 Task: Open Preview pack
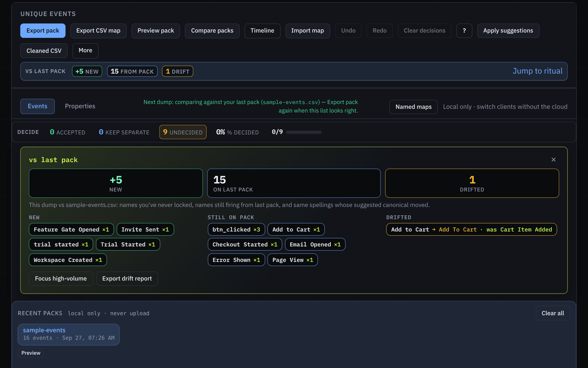pyautogui.click(x=156, y=31)
